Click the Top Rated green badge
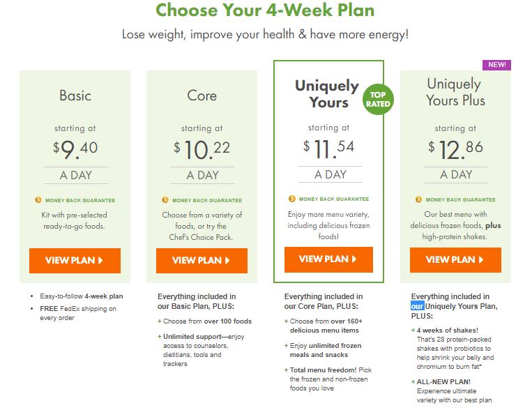 click(378, 99)
